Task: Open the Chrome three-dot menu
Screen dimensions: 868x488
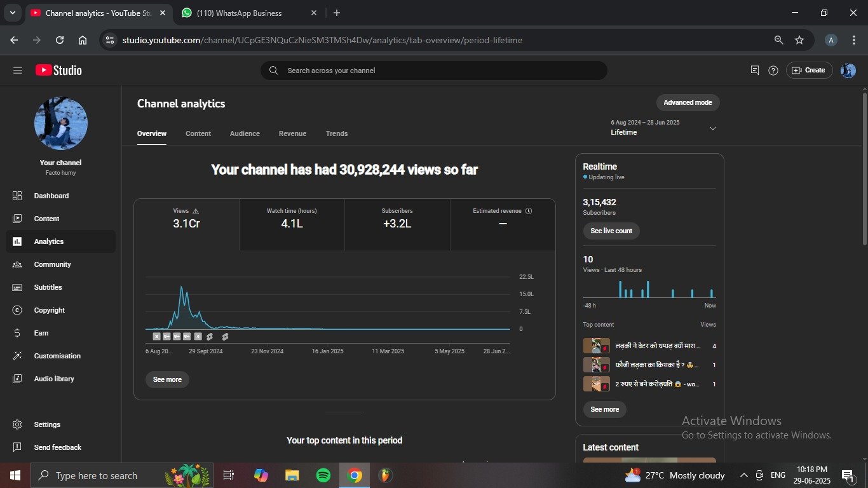Action: click(853, 40)
